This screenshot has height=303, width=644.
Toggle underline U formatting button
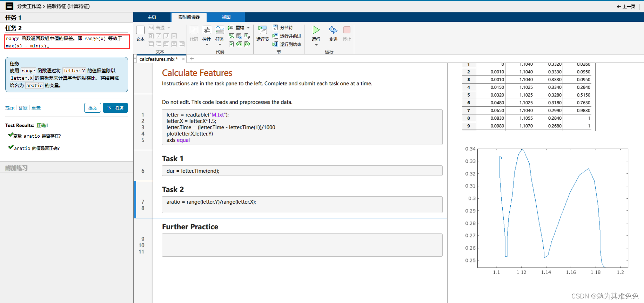[166, 36]
